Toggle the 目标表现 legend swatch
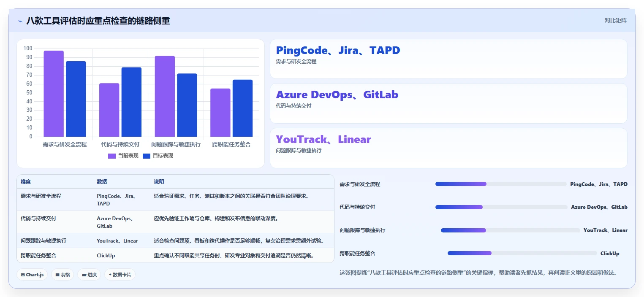 pyautogui.click(x=147, y=156)
